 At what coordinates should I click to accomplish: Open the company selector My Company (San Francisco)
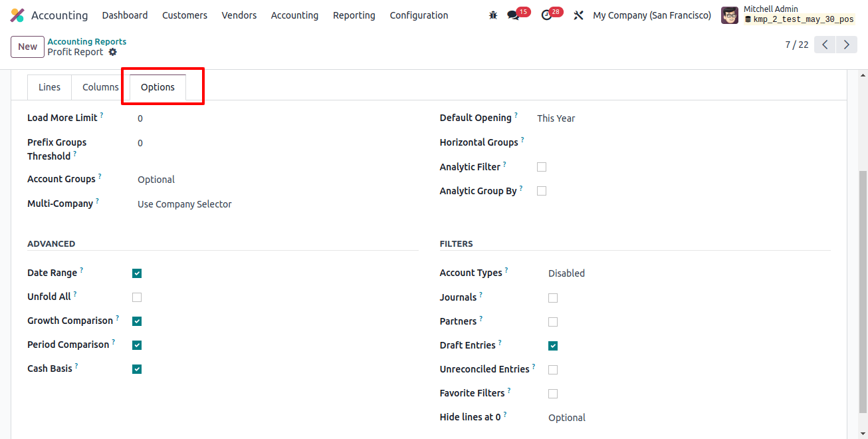[652, 15]
